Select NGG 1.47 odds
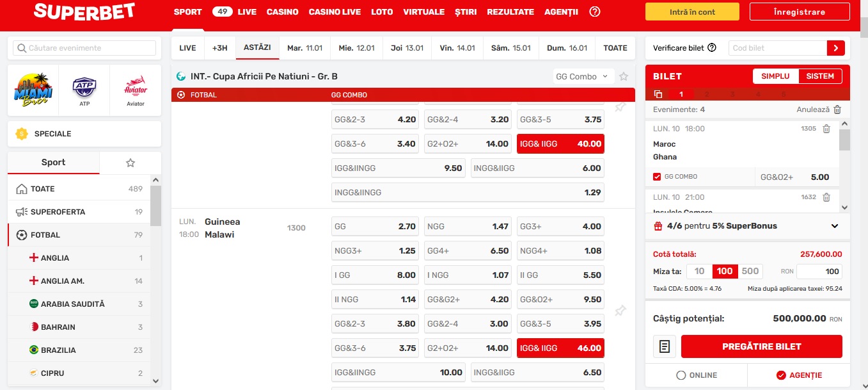This screenshot has height=390, width=868. (468, 227)
